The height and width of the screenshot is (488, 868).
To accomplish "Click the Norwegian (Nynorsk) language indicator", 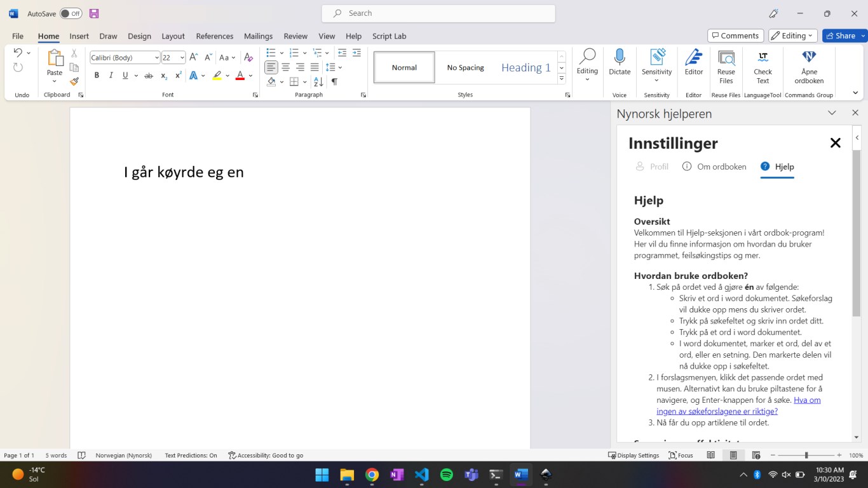I will coord(124,456).
